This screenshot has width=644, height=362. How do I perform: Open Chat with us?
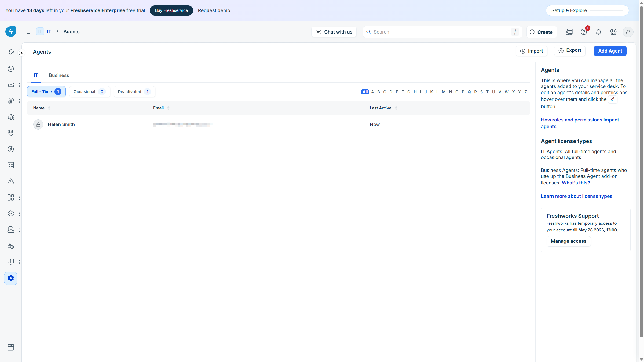click(334, 32)
